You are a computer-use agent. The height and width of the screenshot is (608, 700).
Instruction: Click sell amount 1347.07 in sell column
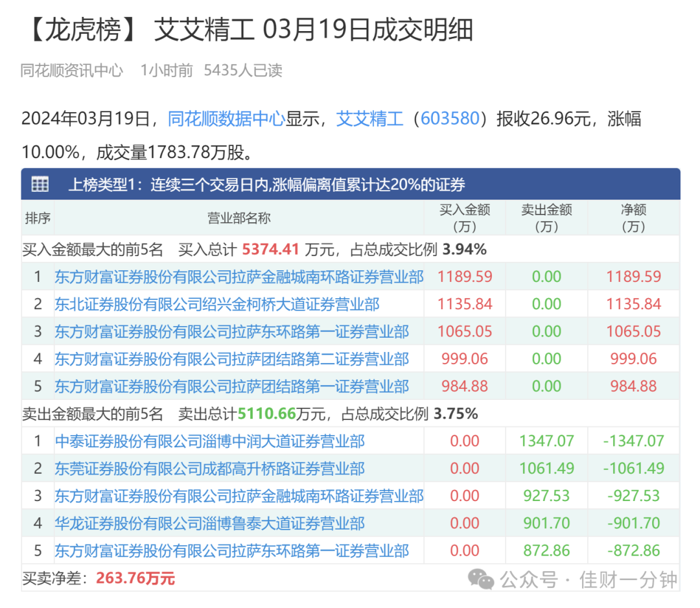click(x=547, y=441)
